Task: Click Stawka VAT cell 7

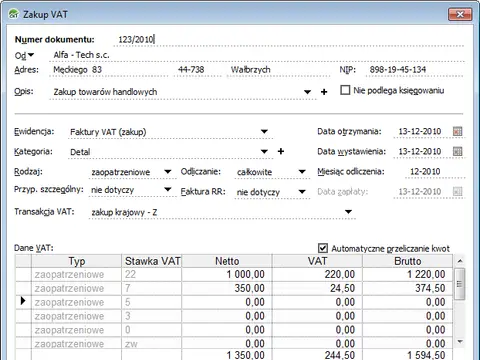Action: pyautogui.click(x=152, y=288)
